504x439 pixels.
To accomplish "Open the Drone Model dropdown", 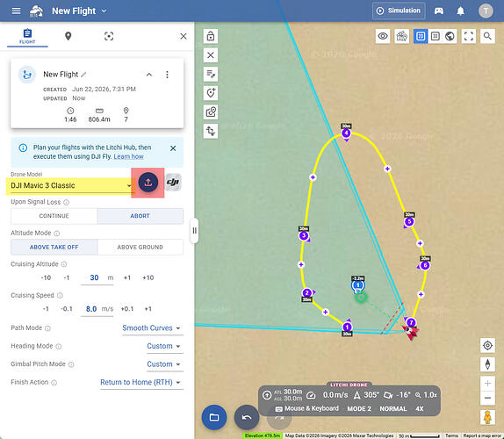I will [x=70, y=186].
